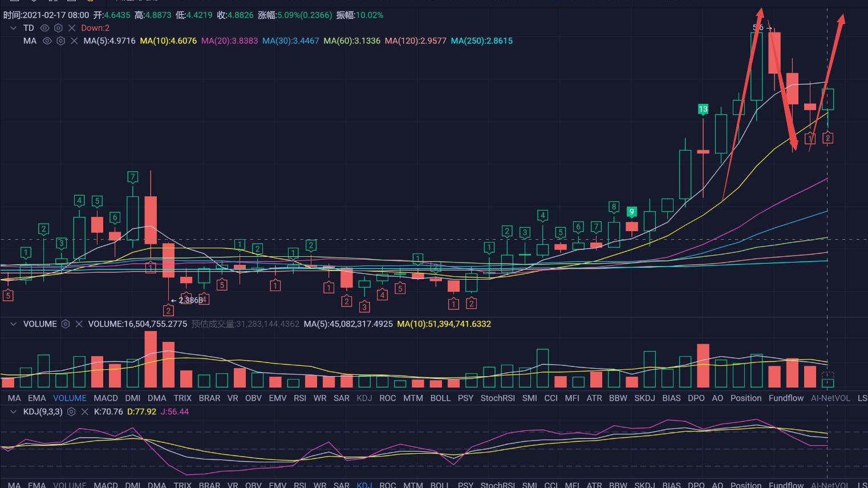The width and height of the screenshot is (868, 488).
Task: Toggle visibility of the TD indicator
Action: (x=44, y=28)
